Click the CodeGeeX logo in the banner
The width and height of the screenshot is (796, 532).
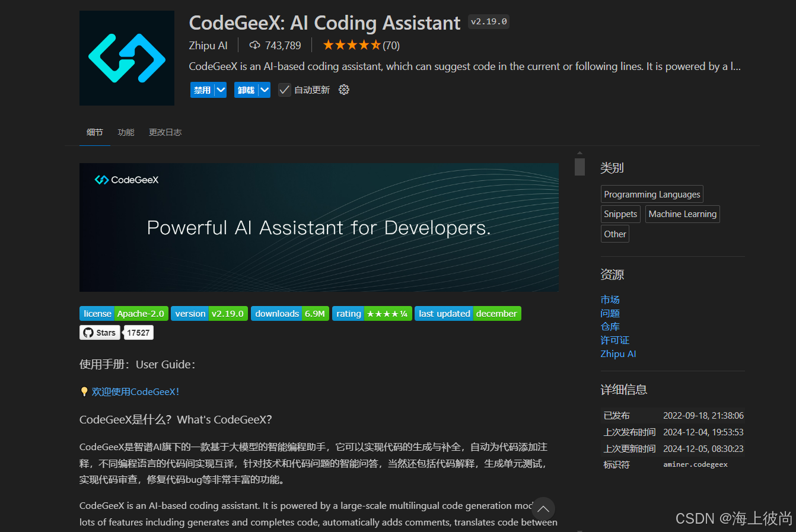(x=127, y=180)
